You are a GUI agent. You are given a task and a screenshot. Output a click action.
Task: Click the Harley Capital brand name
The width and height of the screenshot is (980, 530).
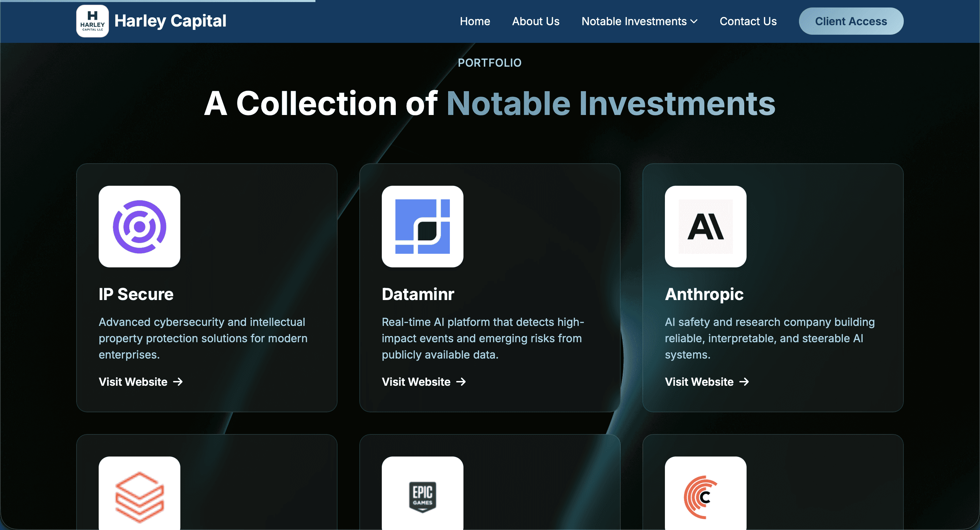click(170, 21)
